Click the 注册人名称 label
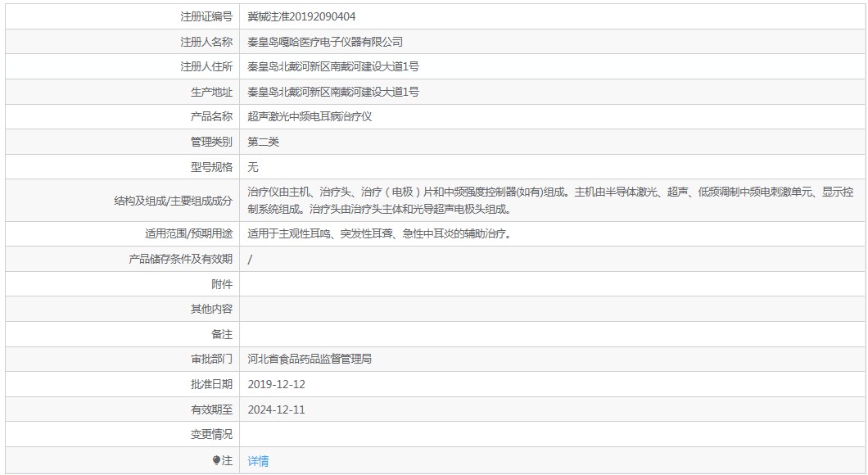 (206, 42)
